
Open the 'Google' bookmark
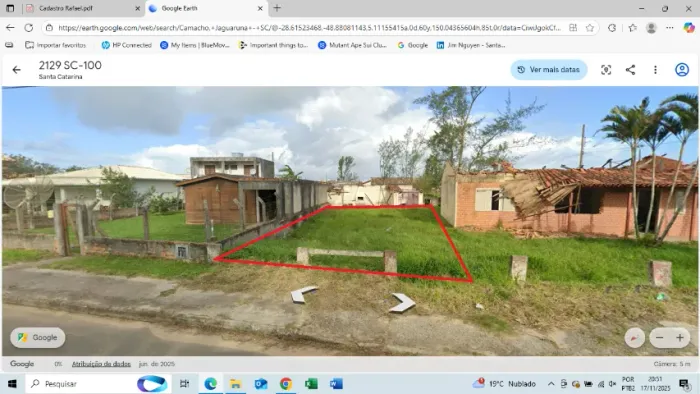[x=412, y=45]
